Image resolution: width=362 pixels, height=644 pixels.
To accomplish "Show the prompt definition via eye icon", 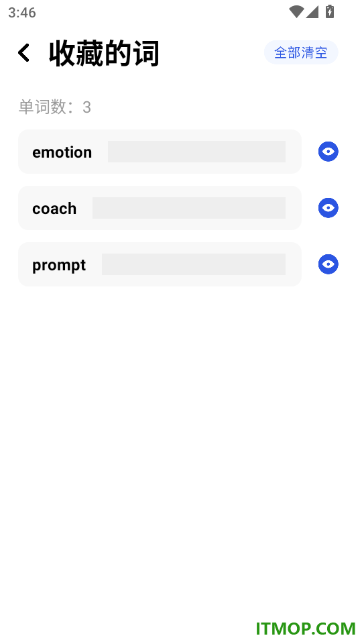I will coord(328,264).
